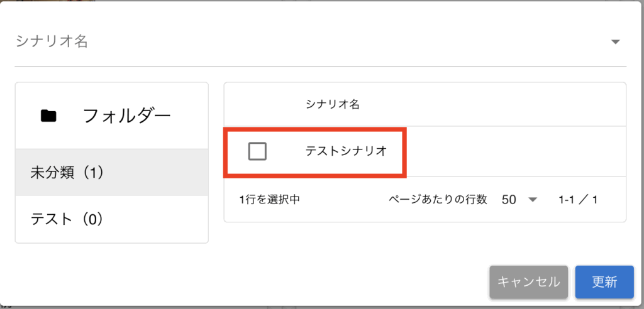
Task: Click the ページあたりの行数 label
Action: [x=438, y=200]
